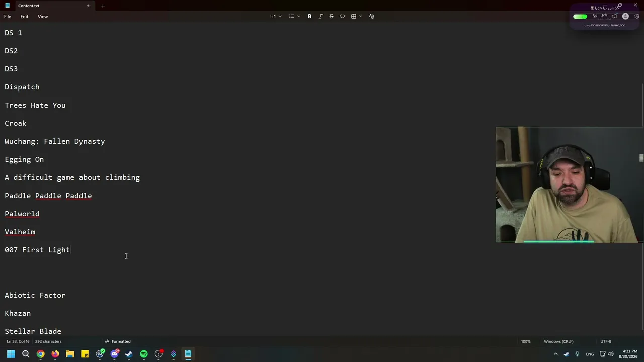Apply strikethrough formatting
The image size is (644, 362).
(331, 16)
